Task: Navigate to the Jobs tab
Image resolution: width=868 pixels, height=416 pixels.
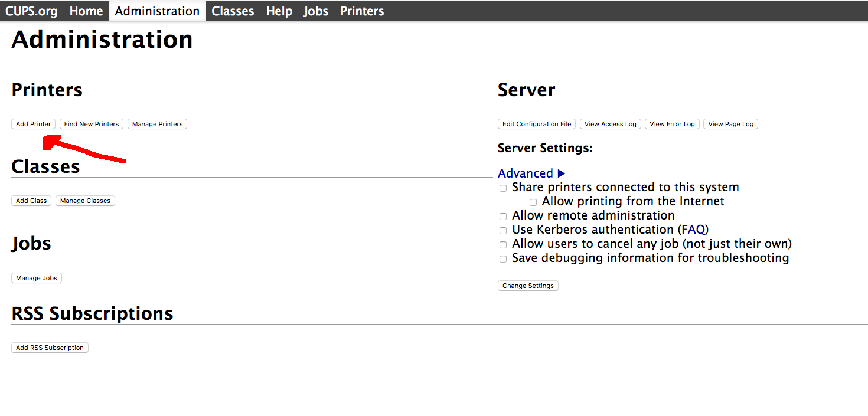Action: pyautogui.click(x=315, y=10)
